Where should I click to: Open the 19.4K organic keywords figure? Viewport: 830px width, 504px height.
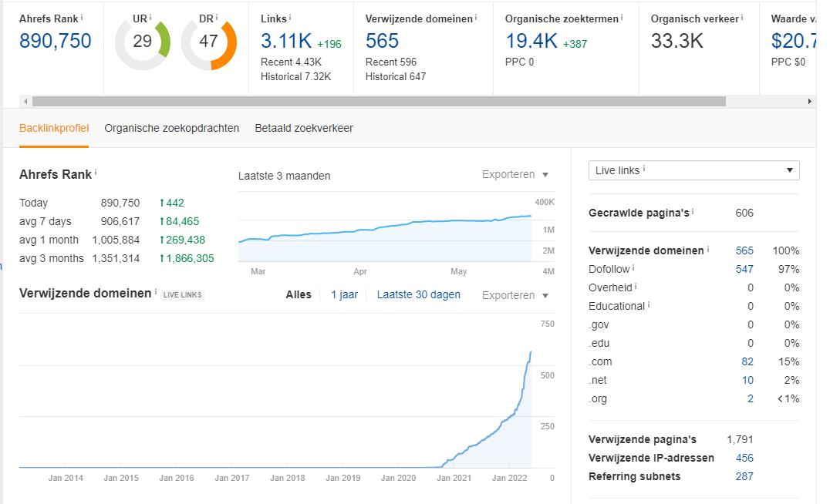point(531,41)
